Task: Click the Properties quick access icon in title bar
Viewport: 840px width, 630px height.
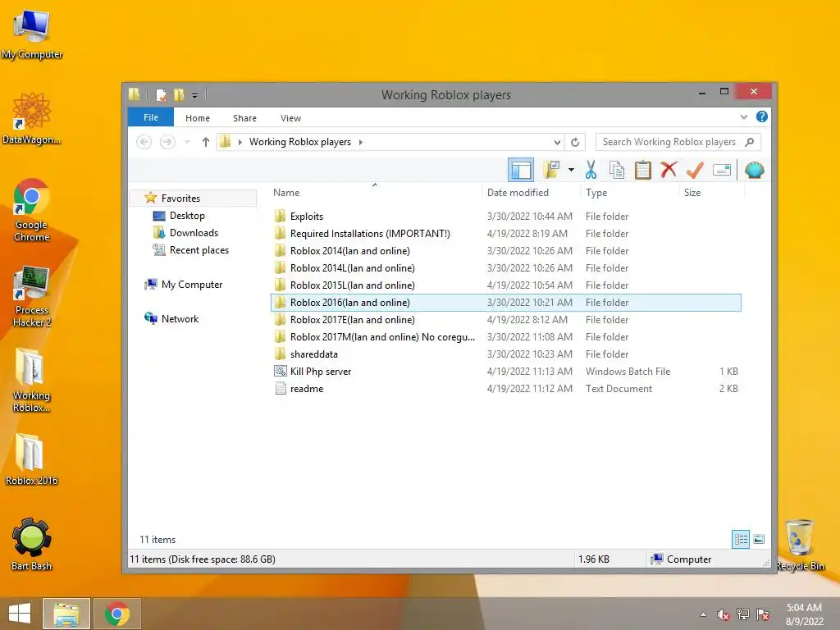Action: (x=161, y=95)
